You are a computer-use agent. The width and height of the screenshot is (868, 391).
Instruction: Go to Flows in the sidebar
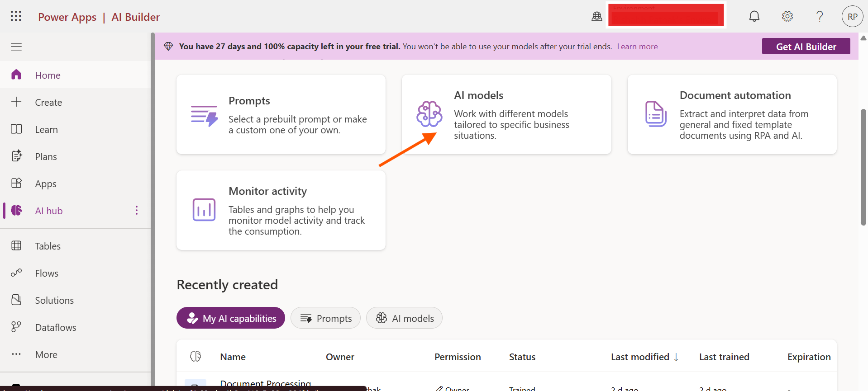coord(47,273)
